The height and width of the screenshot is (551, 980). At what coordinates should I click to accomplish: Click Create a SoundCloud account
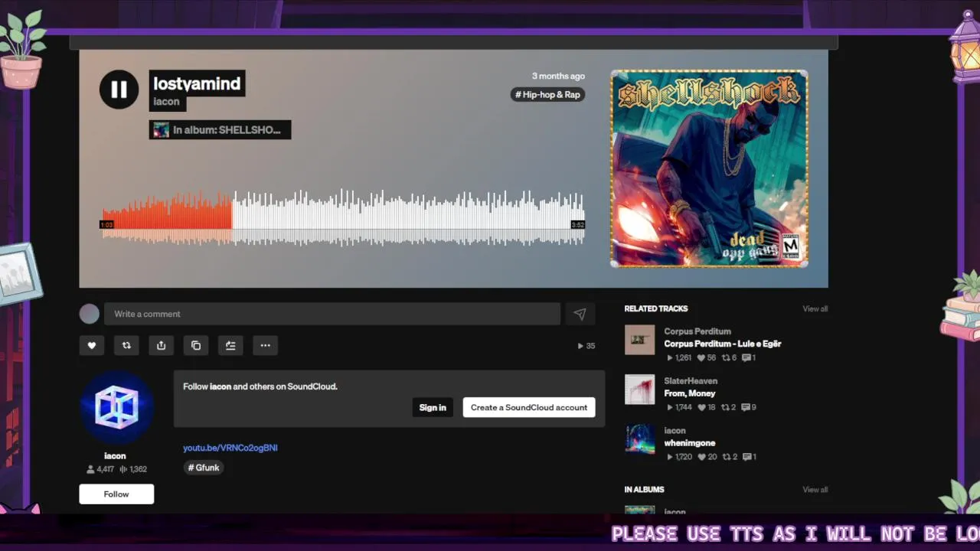pyautogui.click(x=529, y=407)
